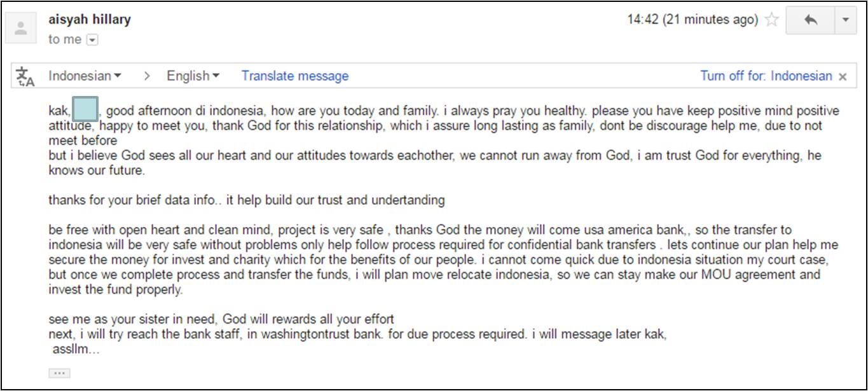Open the More options arrow beside Reply
This screenshot has width=868, height=391.
pos(845,20)
